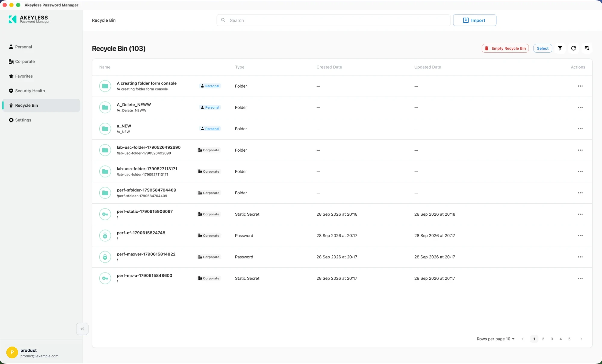
Task: Open actions menu for perf-cf-1790615824748
Action: coord(580,236)
